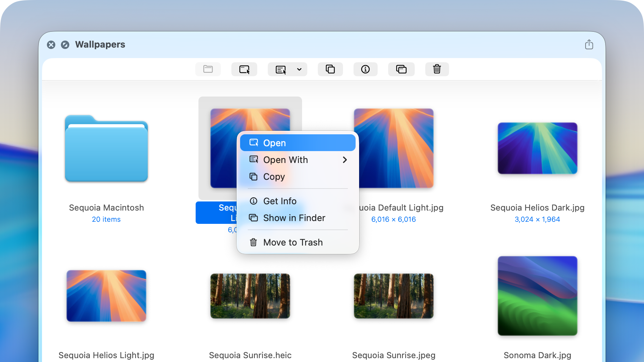Select the Sequoia Sunrise.heic thumbnail

(250, 296)
